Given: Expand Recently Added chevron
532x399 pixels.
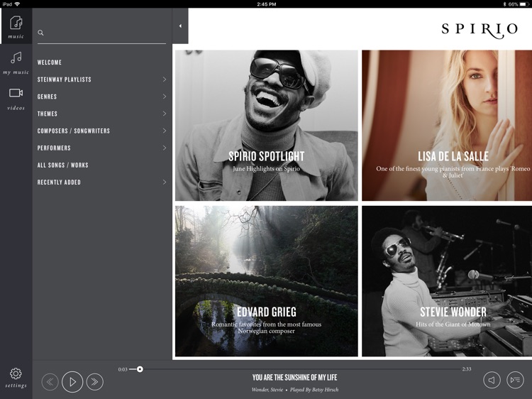Looking at the screenshot, I should pyautogui.click(x=165, y=182).
